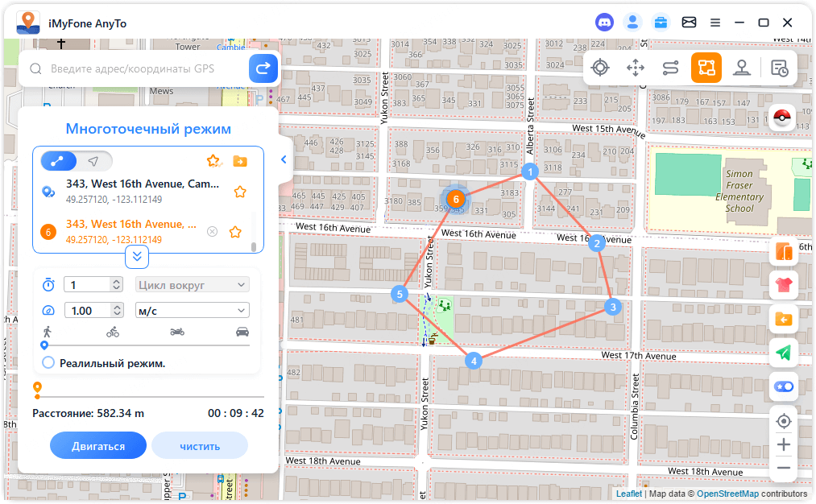The image size is (816, 504).
Task: Click the green paper plane icon
Action: pos(784,353)
